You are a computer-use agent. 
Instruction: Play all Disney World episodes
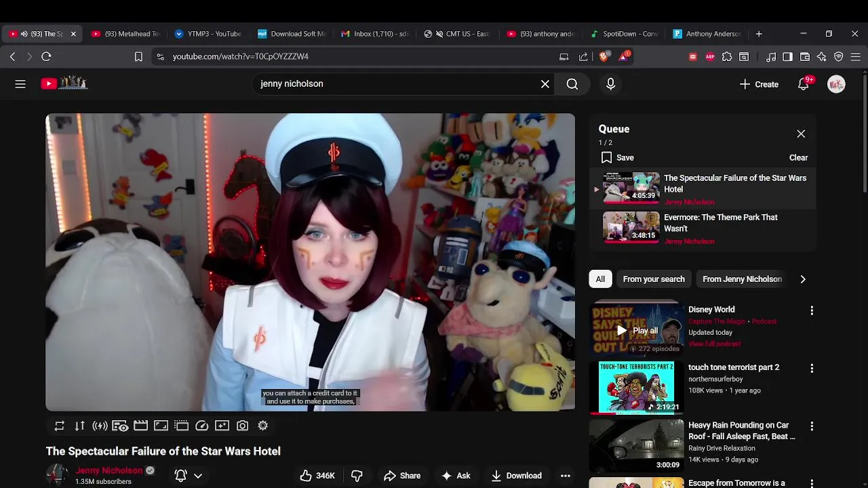pos(637,331)
